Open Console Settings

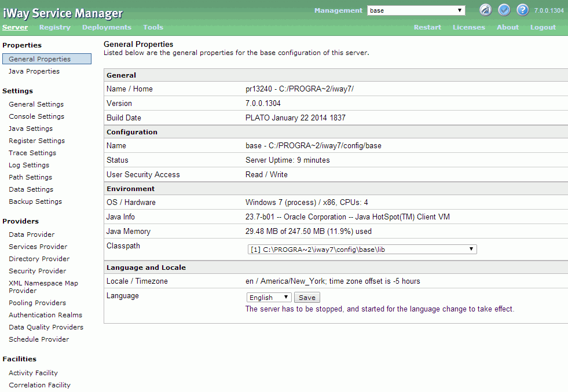[36, 116]
